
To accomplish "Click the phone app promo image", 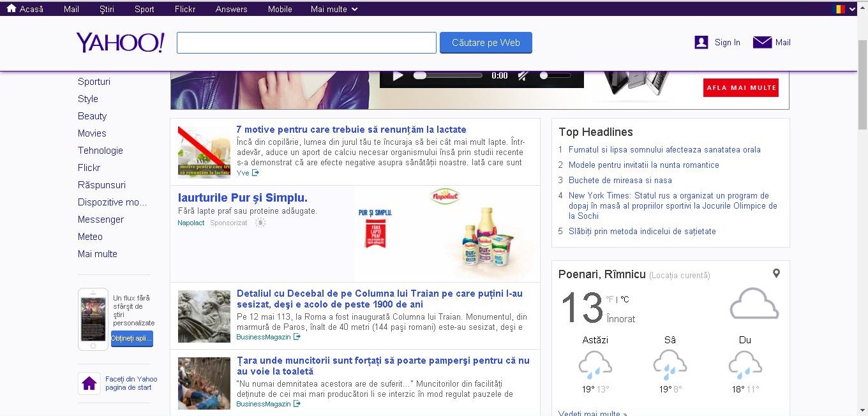I will pyautogui.click(x=93, y=319).
